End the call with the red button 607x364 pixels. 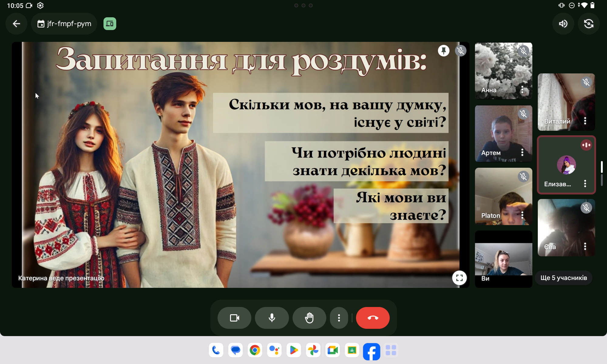point(373,318)
